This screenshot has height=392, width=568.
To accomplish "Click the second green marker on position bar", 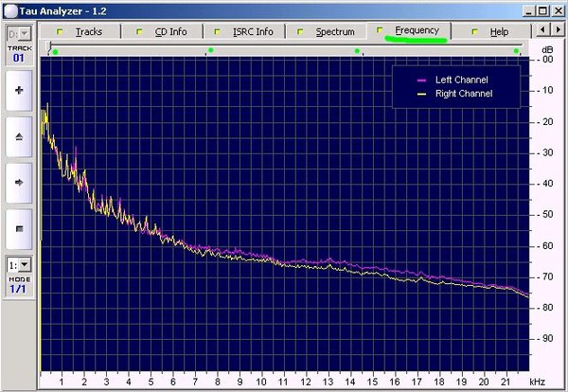I will (x=211, y=50).
